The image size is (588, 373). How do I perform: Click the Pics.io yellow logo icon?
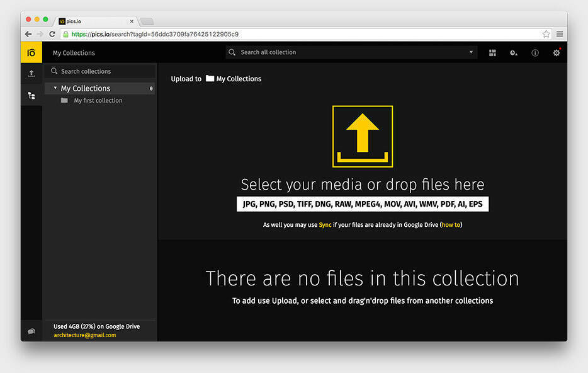point(31,52)
